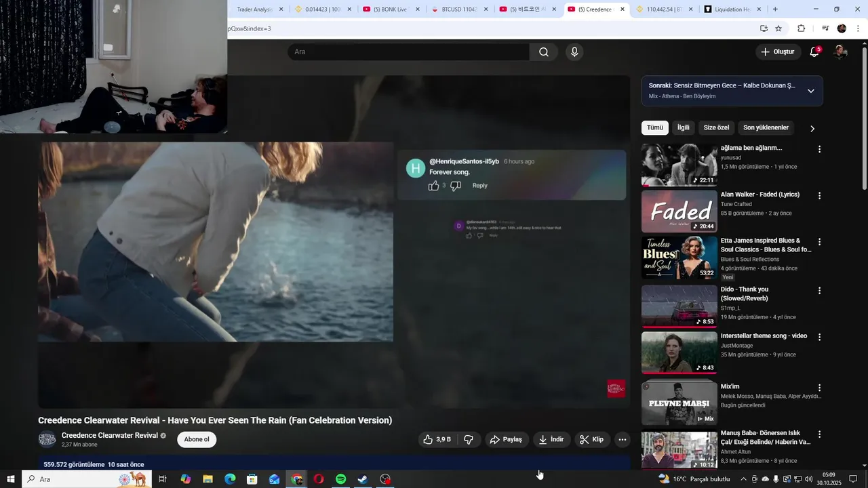Switch to BONK Live YouTube tab
The height and width of the screenshot is (488, 868).
pos(391,9)
